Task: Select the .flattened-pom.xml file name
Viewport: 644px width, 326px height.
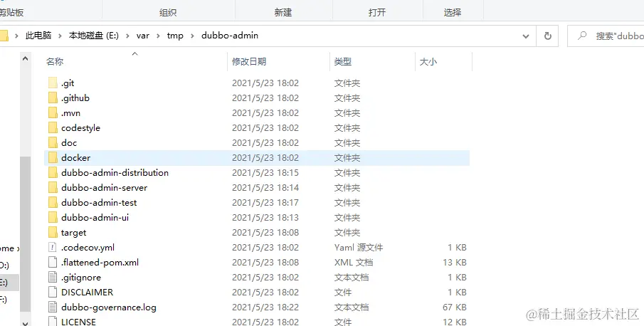Action: (x=100, y=262)
